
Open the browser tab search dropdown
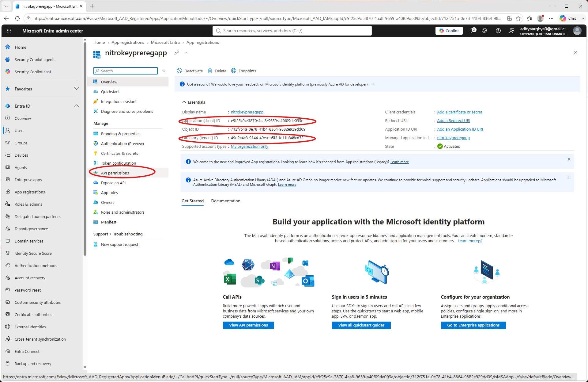(6, 6)
